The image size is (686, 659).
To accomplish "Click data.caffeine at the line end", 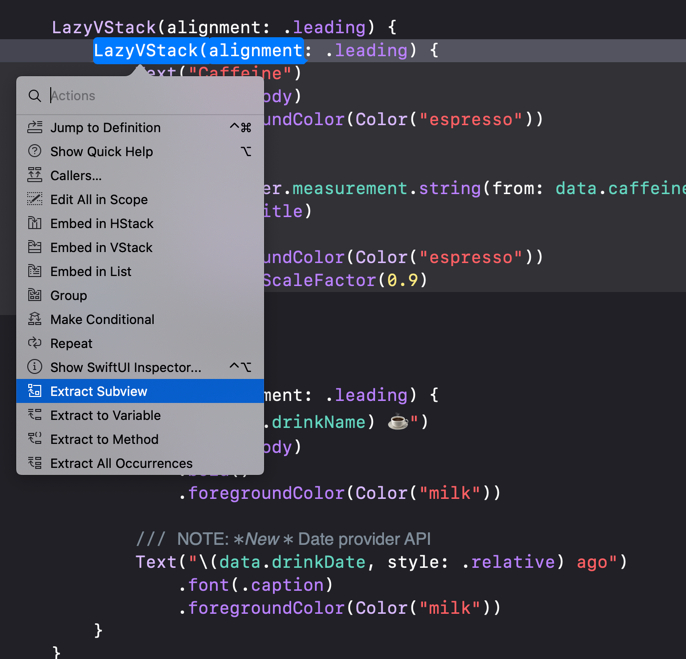I will pyautogui.click(x=620, y=188).
